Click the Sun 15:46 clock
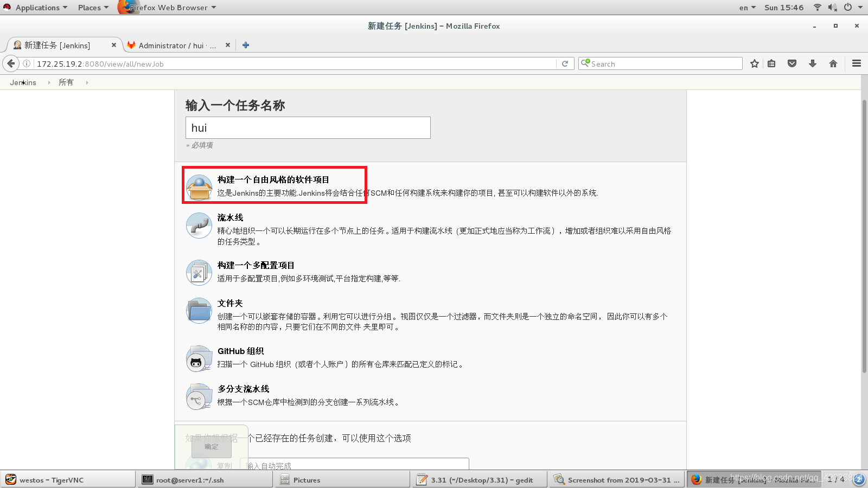The image size is (868, 488). pyautogui.click(x=784, y=8)
